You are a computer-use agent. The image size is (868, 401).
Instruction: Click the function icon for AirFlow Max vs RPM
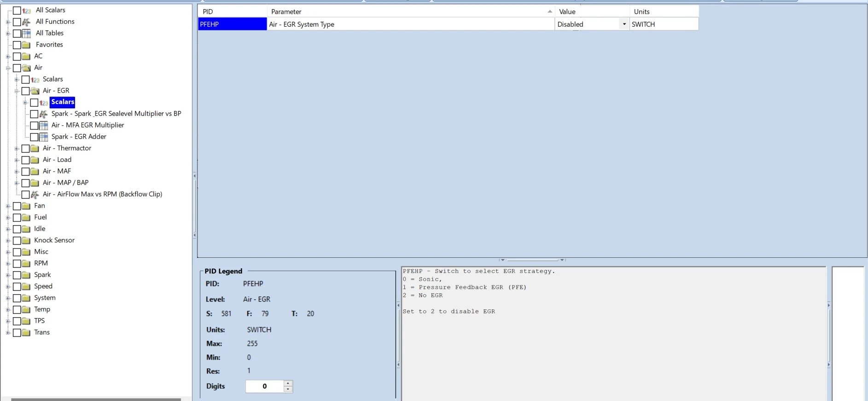click(x=35, y=194)
